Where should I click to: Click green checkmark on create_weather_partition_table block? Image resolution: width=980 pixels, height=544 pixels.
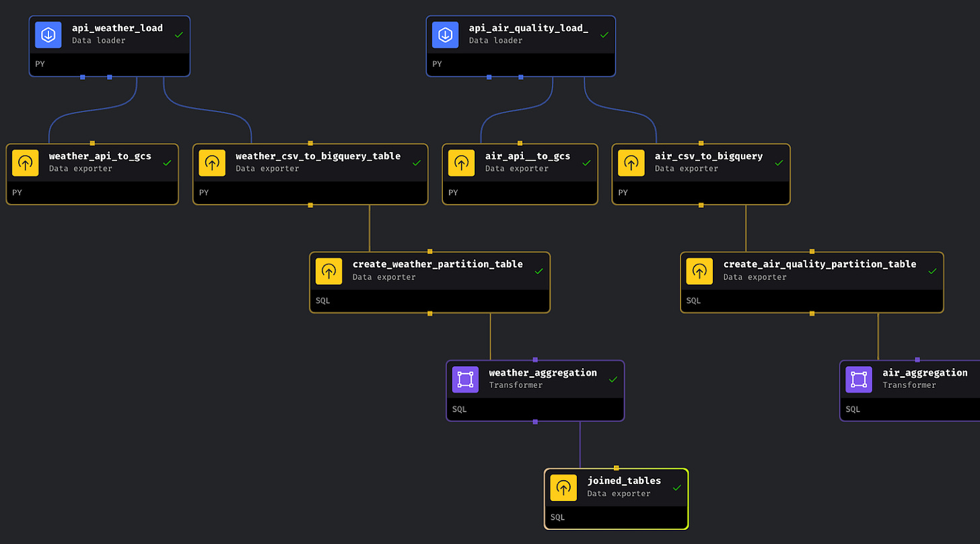tap(538, 271)
